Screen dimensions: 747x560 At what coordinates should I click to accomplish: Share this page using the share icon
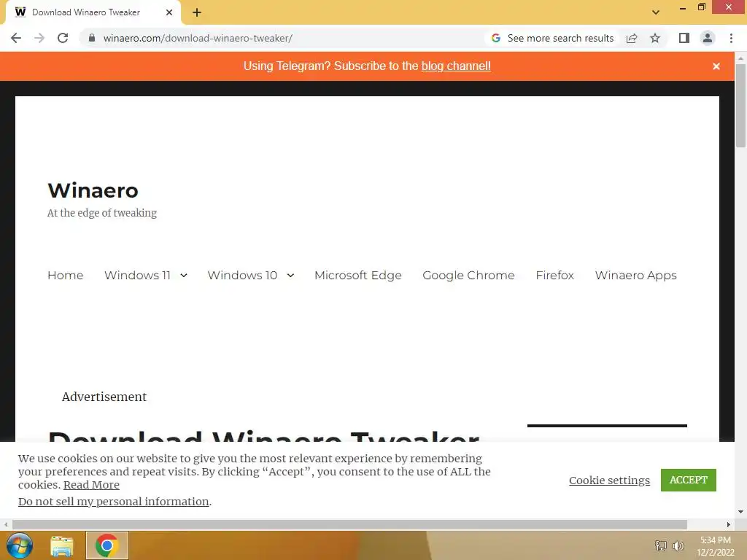coord(632,38)
